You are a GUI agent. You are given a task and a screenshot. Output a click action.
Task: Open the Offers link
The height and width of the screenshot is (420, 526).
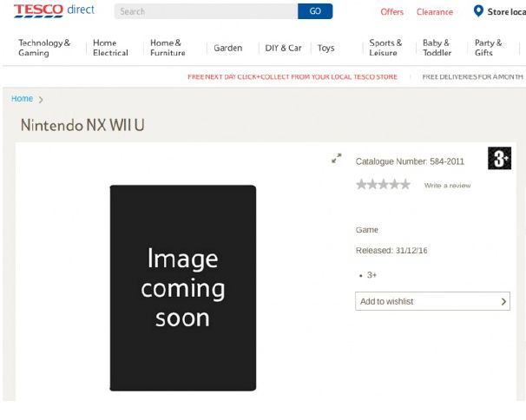coord(391,12)
